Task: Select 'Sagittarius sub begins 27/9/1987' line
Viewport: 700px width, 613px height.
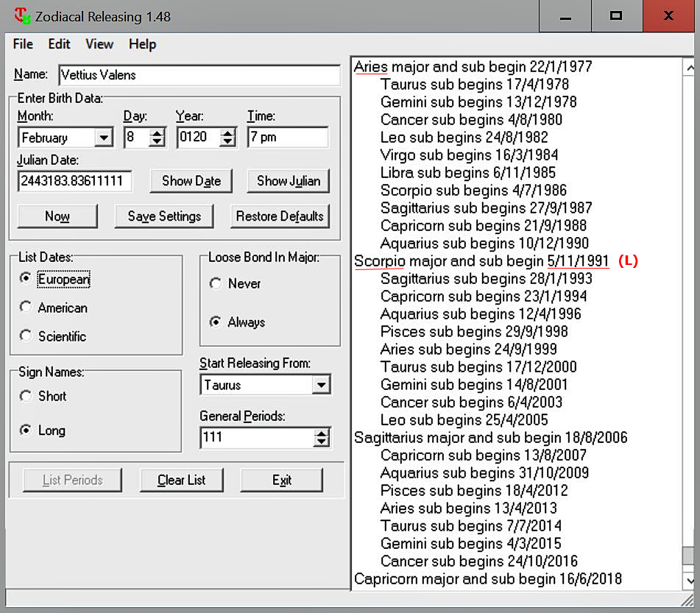Action: [x=486, y=208]
